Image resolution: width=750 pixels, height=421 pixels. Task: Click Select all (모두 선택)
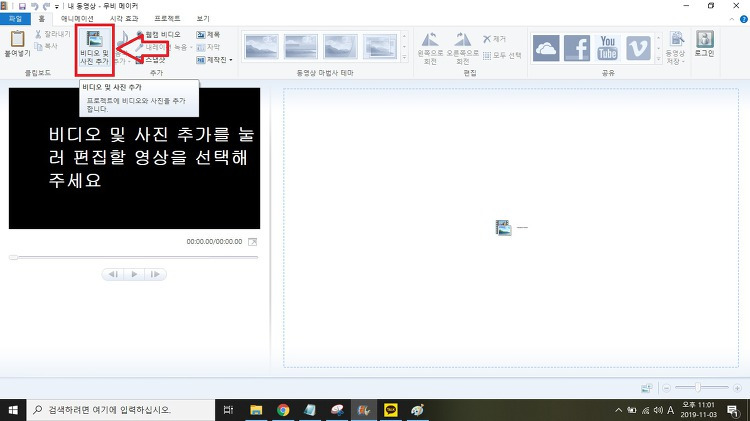click(502, 55)
